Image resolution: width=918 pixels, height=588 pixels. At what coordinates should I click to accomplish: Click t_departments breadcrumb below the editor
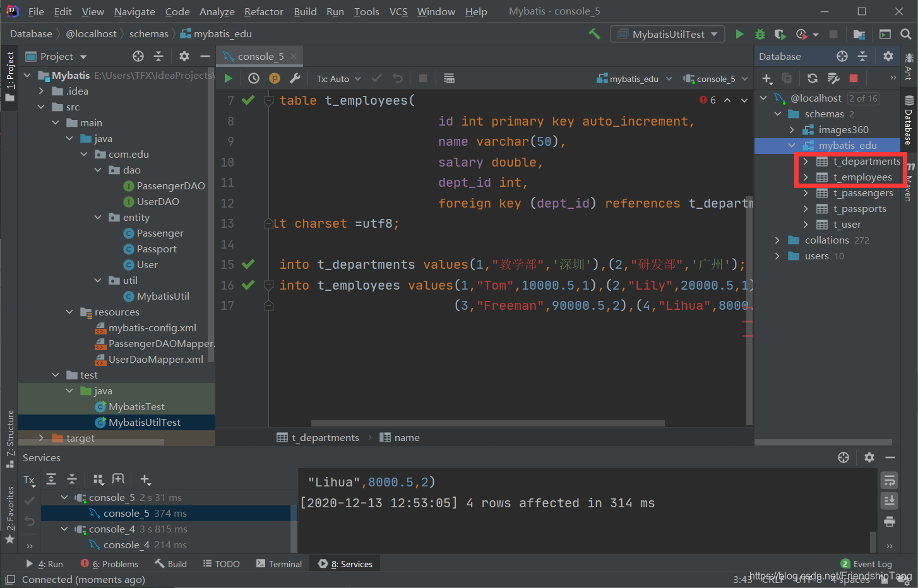coord(318,438)
